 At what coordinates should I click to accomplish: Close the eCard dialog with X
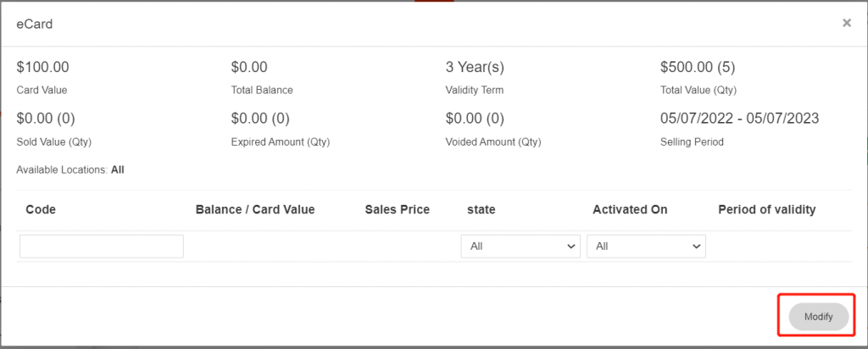click(x=846, y=24)
